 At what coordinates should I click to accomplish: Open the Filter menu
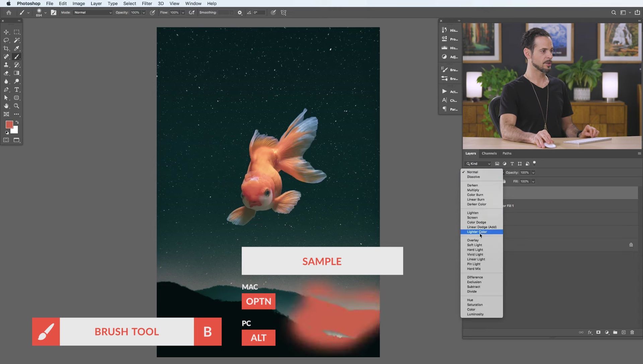point(147,3)
